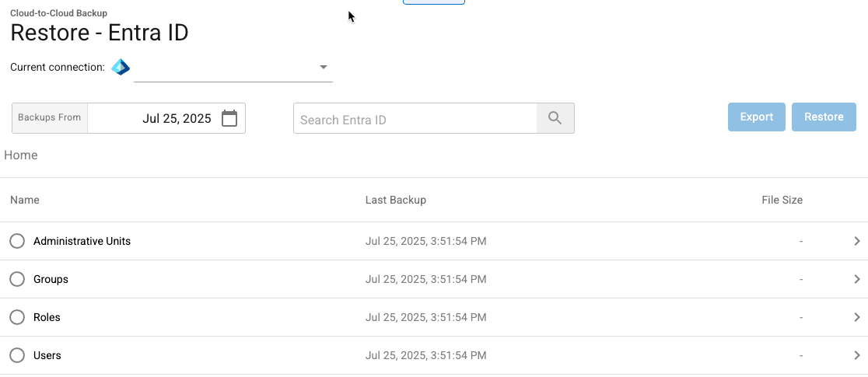Select the Roles radio button
The height and width of the screenshot is (377, 868).
tap(17, 317)
